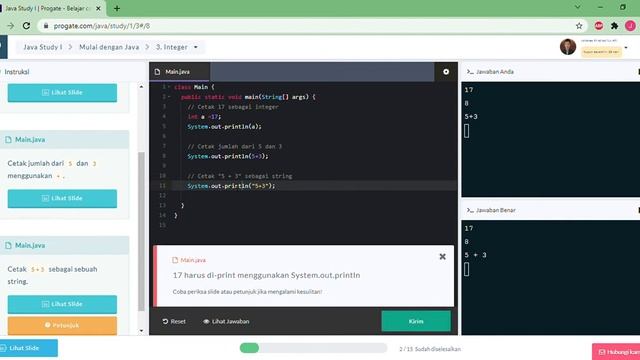640x360 pixels.
Task: Click the lesson progress bar
Action: (x=313, y=348)
